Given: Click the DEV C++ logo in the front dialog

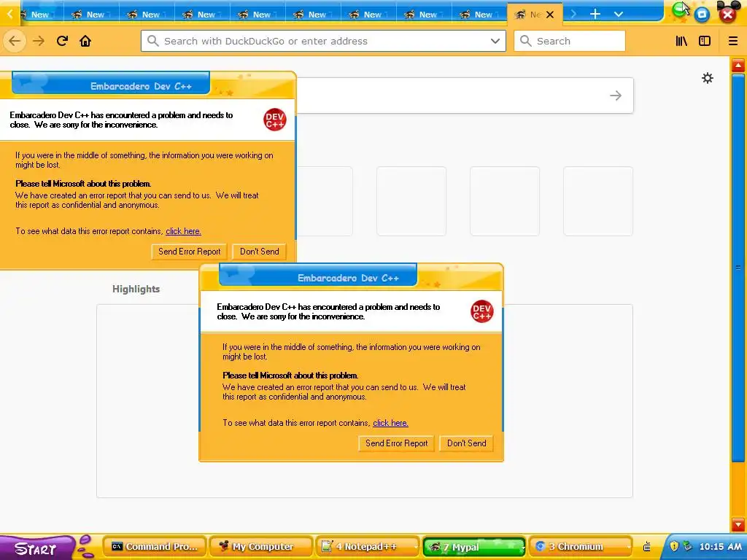Looking at the screenshot, I should [x=481, y=311].
